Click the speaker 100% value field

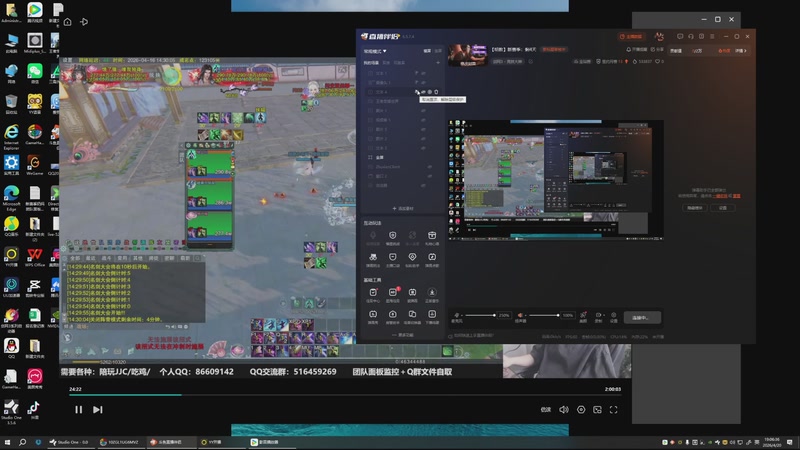click(x=567, y=315)
